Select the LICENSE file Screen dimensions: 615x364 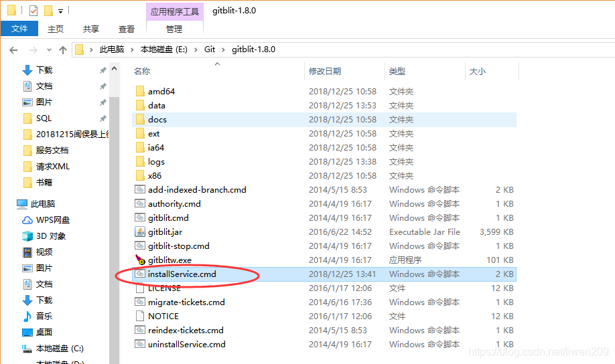point(164,288)
